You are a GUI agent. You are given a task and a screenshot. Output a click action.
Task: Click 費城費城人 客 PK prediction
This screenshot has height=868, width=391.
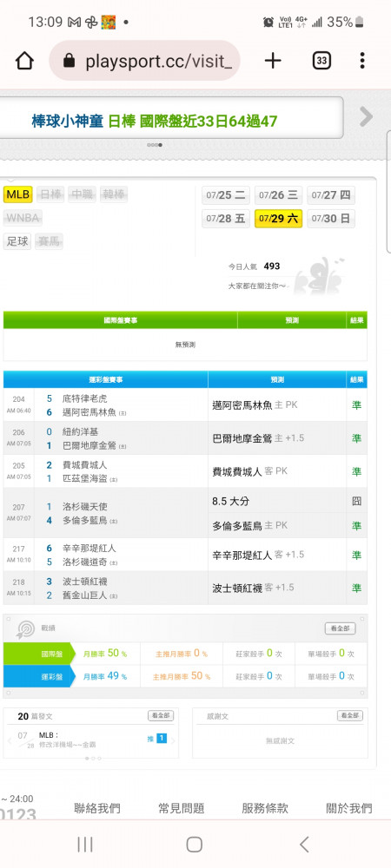coord(249,471)
